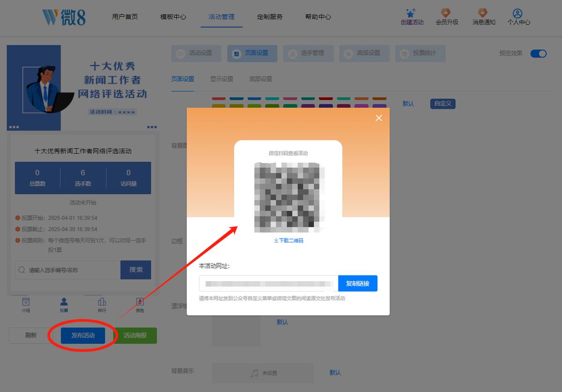562x392 pixels.
Task: Pick the magenta swatch in lower color row
Action: tap(362, 107)
